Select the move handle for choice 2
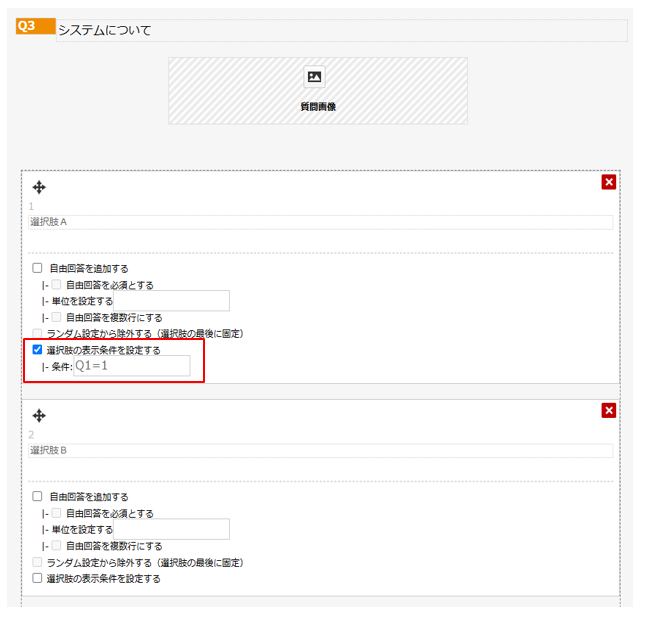 click(39, 415)
